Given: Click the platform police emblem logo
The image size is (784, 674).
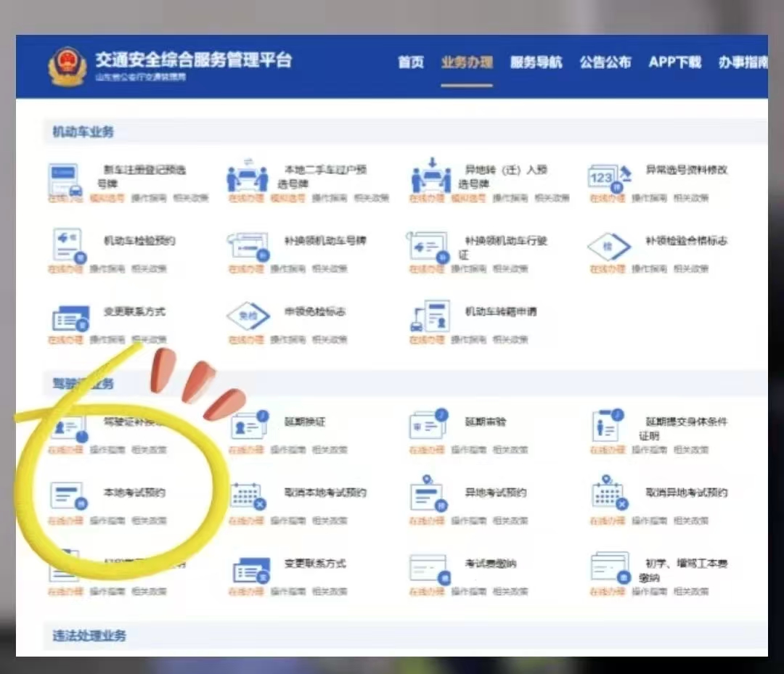Looking at the screenshot, I should pos(68,67).
